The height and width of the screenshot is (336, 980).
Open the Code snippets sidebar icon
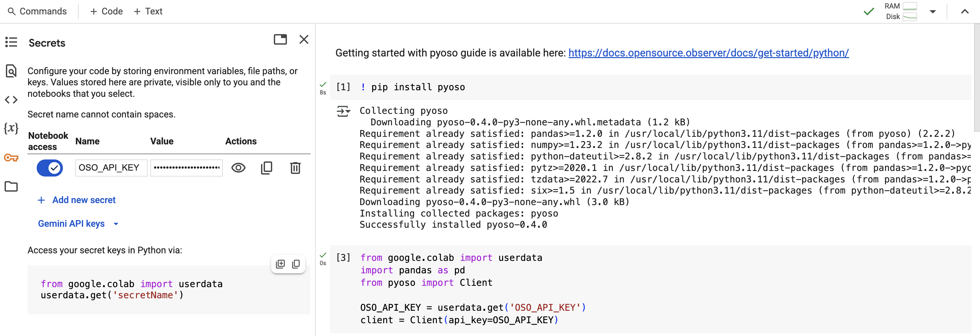pos(11,100)
